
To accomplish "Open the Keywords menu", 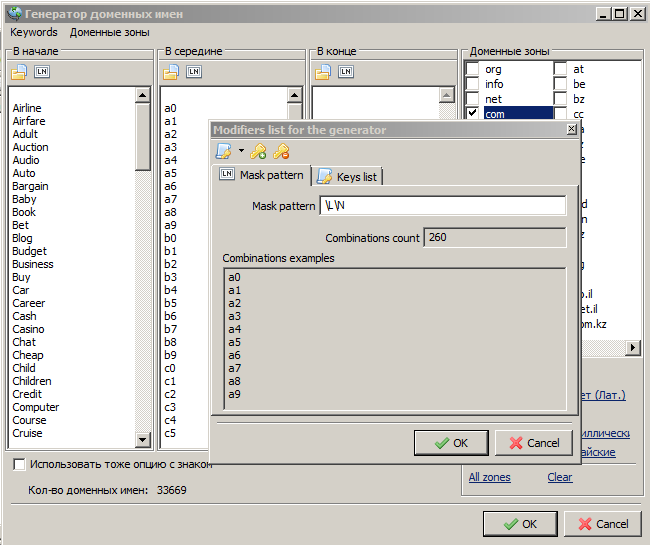I will click(34, 32).
